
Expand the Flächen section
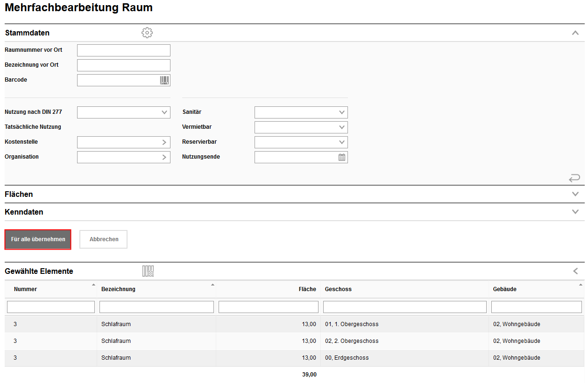pos(575,194)
